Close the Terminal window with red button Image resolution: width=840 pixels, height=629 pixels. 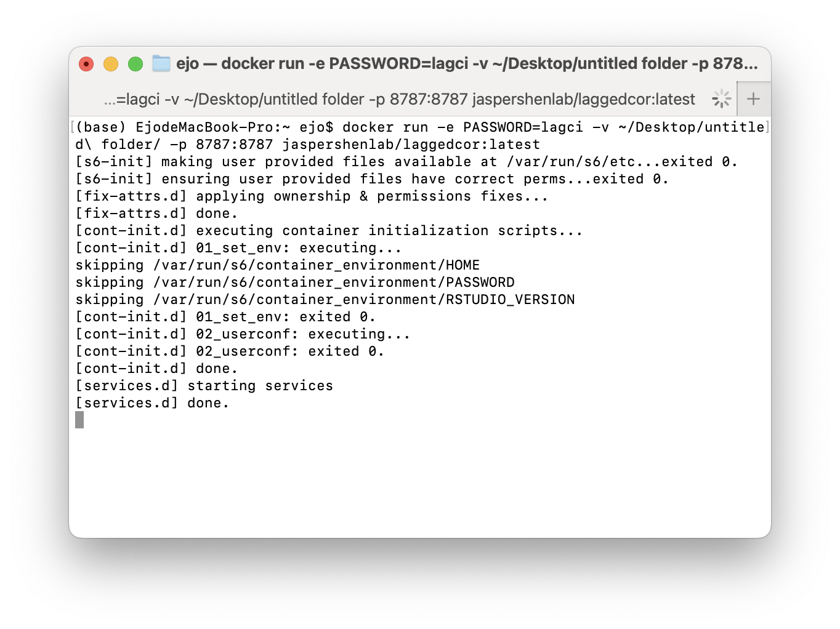pyautogui.click(x=86, y=64)
